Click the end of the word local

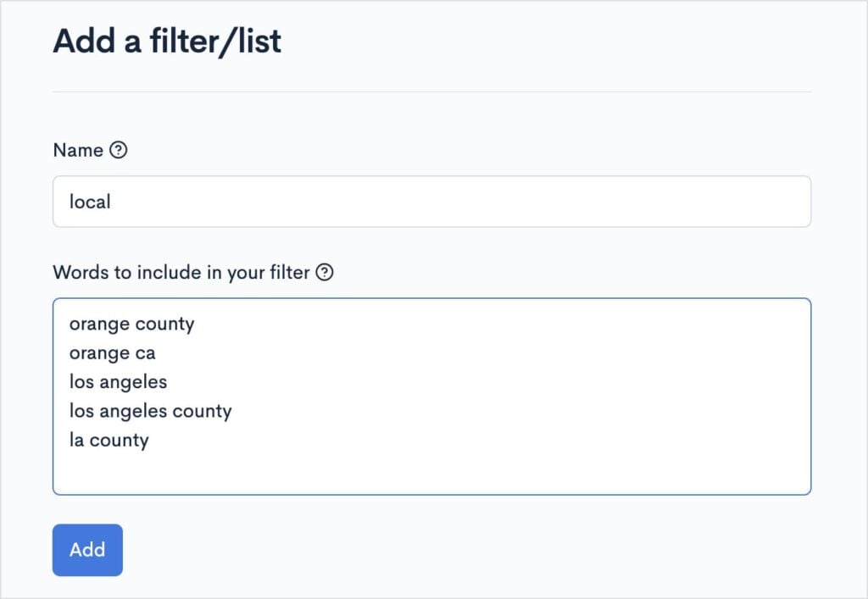click(x=111, y=201)
